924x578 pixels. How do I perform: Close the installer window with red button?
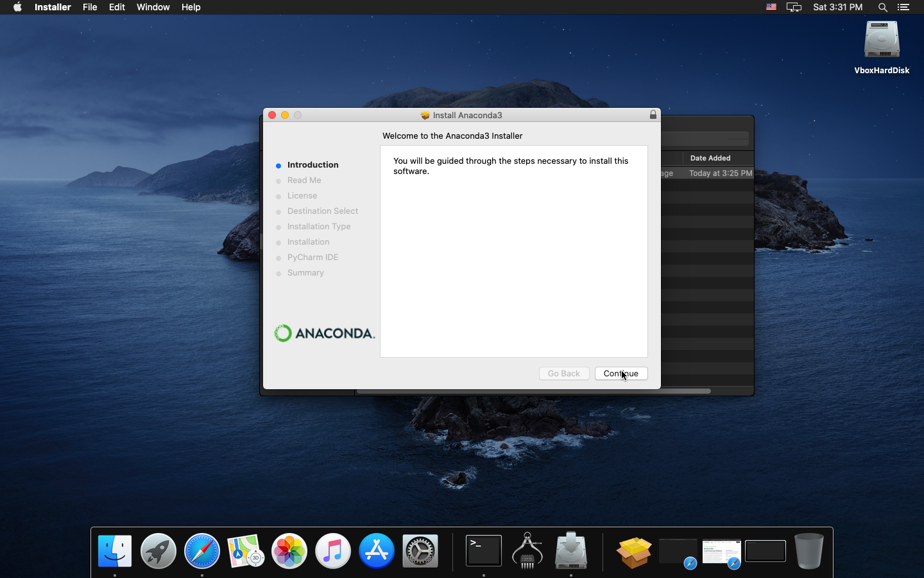pyautogui.click(x=272, y=115)
